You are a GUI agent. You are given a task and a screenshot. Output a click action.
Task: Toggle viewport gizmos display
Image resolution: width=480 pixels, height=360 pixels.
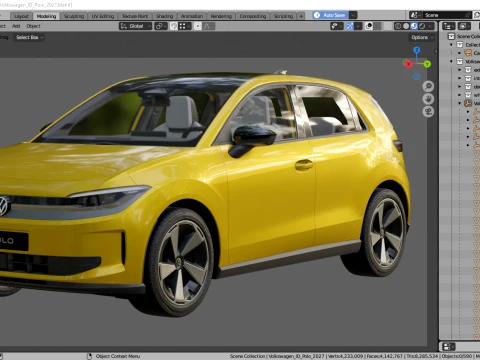[350, 26]
